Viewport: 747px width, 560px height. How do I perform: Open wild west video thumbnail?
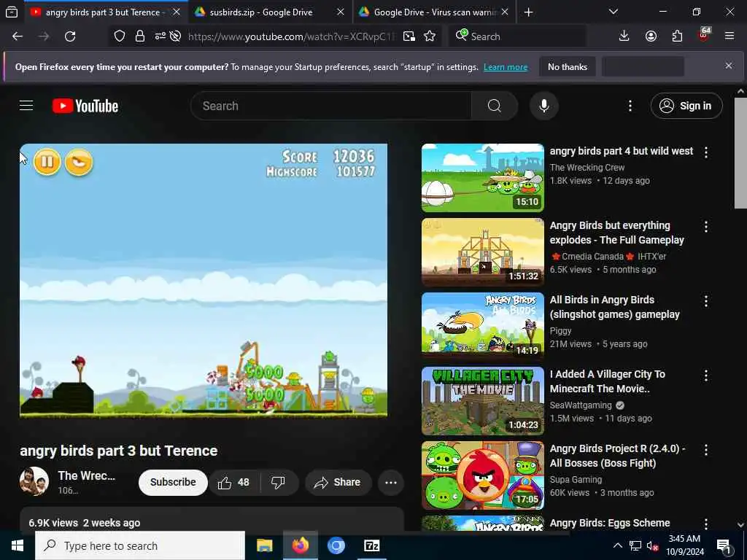point(483,178)
